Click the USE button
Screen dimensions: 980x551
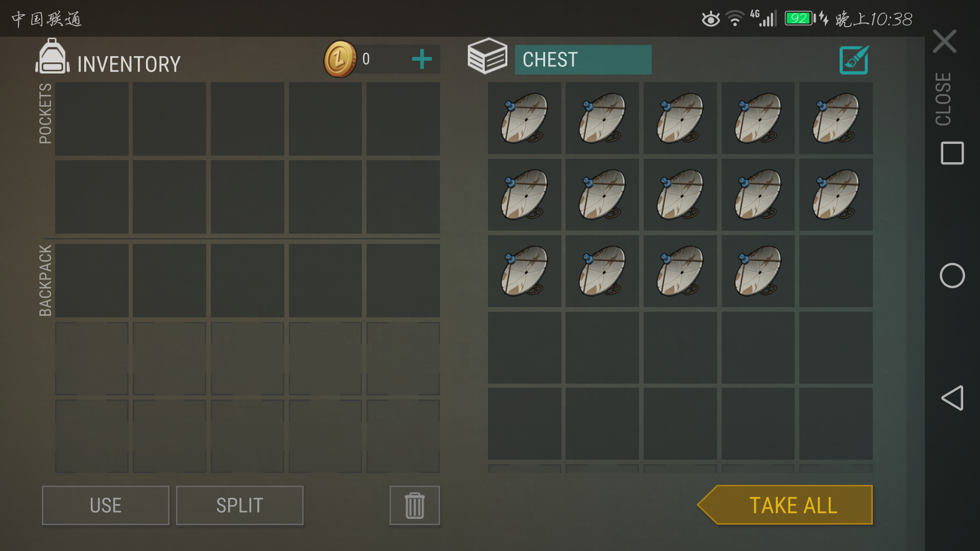tap(106, 506)
